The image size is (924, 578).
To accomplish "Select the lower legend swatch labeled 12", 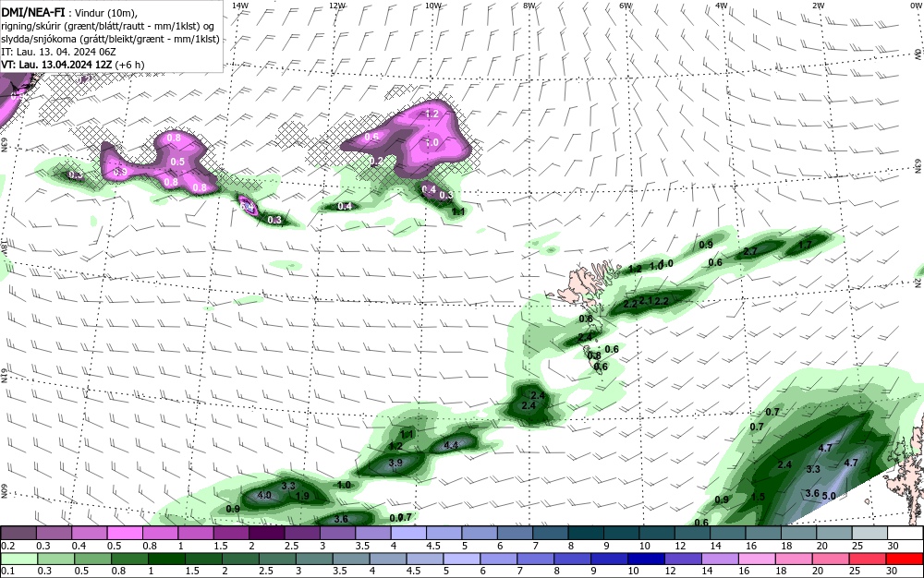I will tap(684, 558).
